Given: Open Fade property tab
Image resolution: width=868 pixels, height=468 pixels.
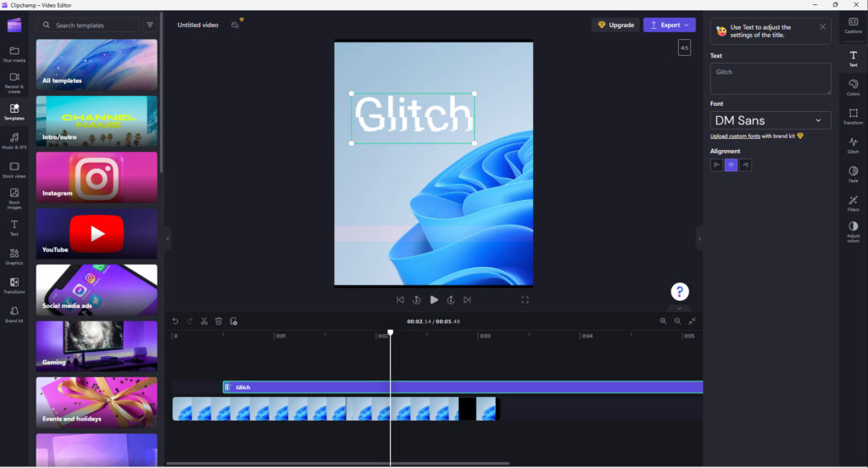Looking at the screenshot, I should coord(853,174).
